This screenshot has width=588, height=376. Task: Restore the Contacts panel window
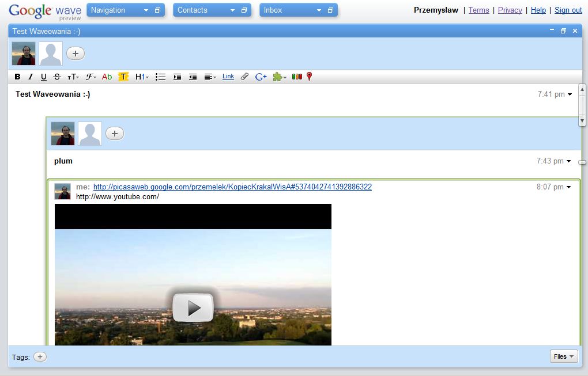244,10
